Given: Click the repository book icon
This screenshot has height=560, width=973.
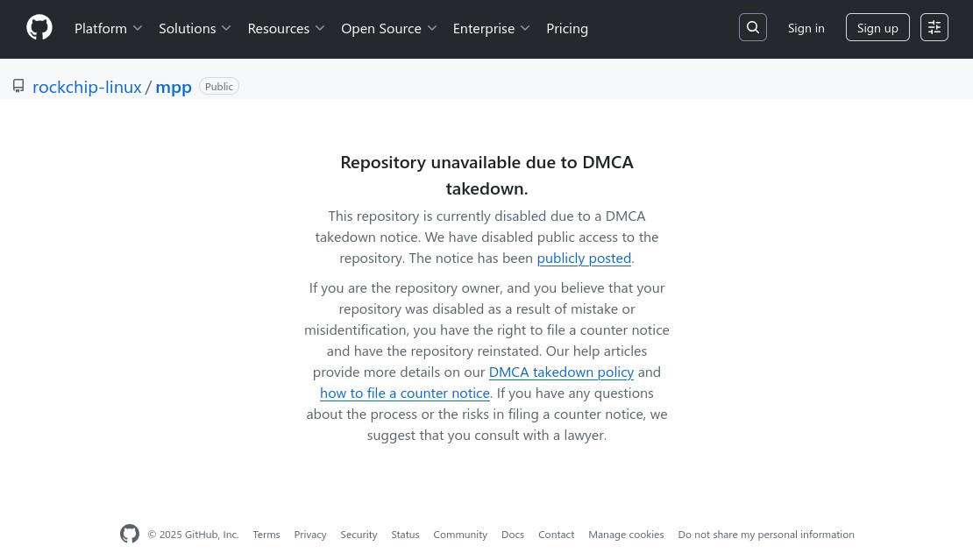Looking at the screenshot, I should (18, 86).
